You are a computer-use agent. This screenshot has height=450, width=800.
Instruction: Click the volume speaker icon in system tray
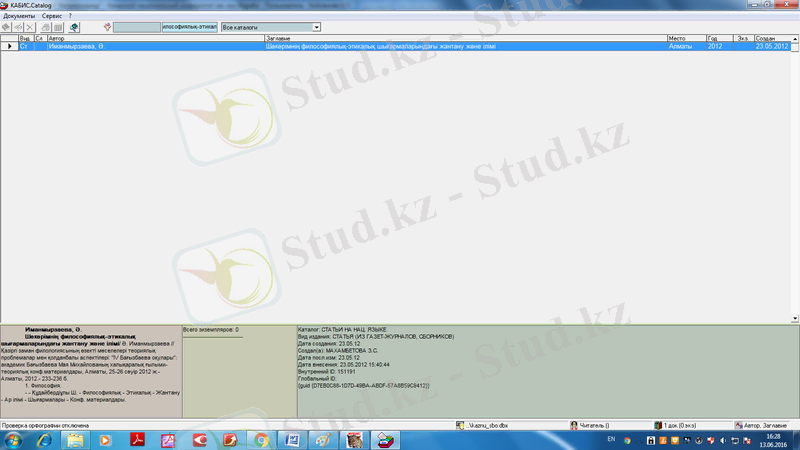pyautogui.click(x=723, y=441)
